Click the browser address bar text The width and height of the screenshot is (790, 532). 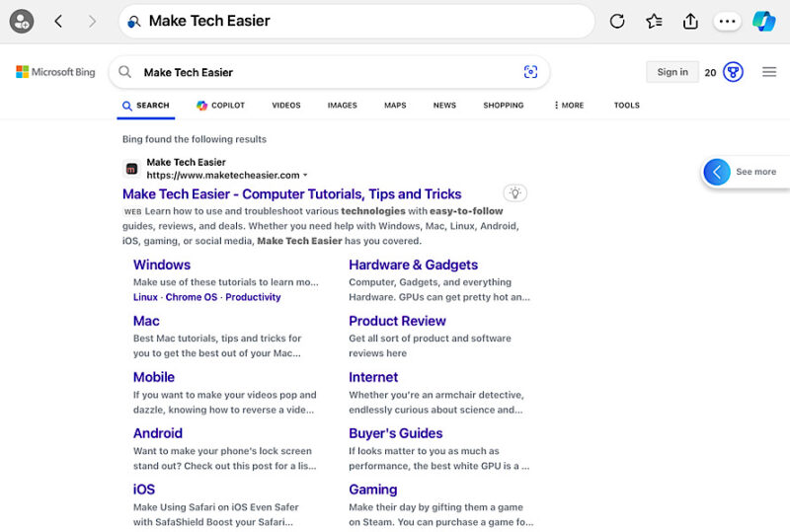pyautogui.click(x=209, y=21)
